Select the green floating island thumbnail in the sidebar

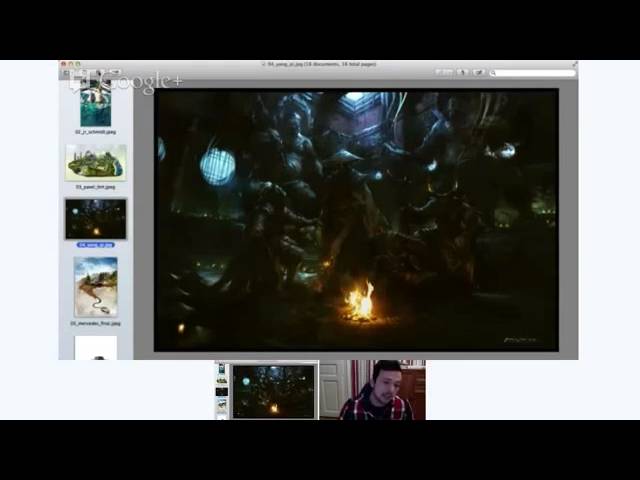point(96,162)
